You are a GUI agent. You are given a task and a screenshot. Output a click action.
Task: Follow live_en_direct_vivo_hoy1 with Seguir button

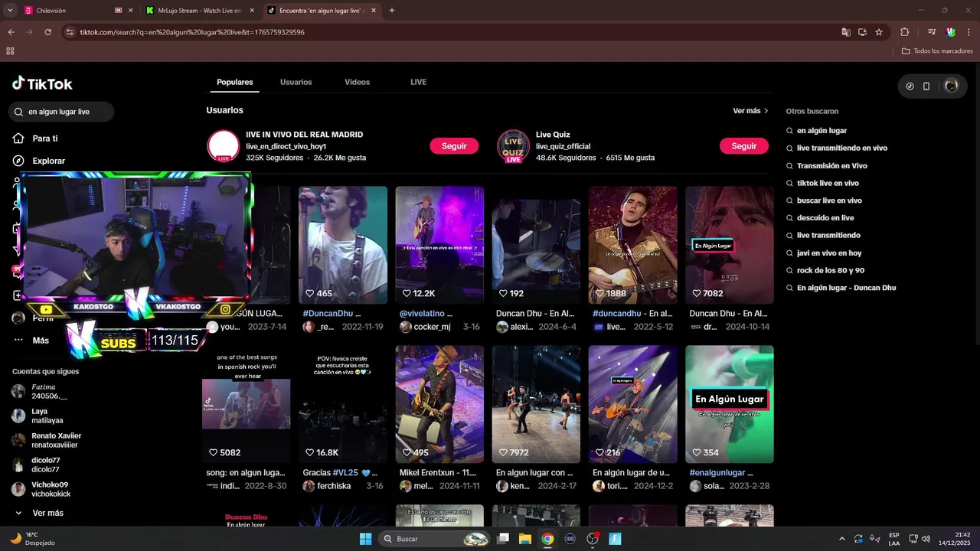tap(454, 146)
